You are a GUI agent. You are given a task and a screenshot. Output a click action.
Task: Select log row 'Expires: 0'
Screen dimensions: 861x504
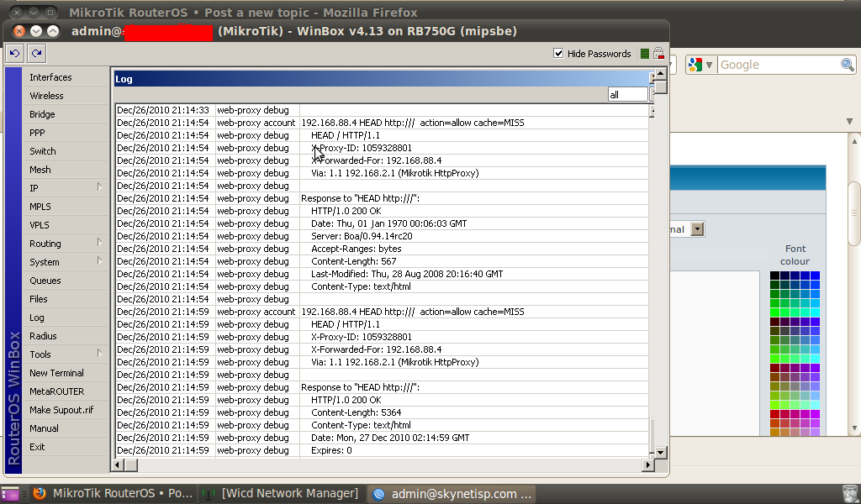382,450
